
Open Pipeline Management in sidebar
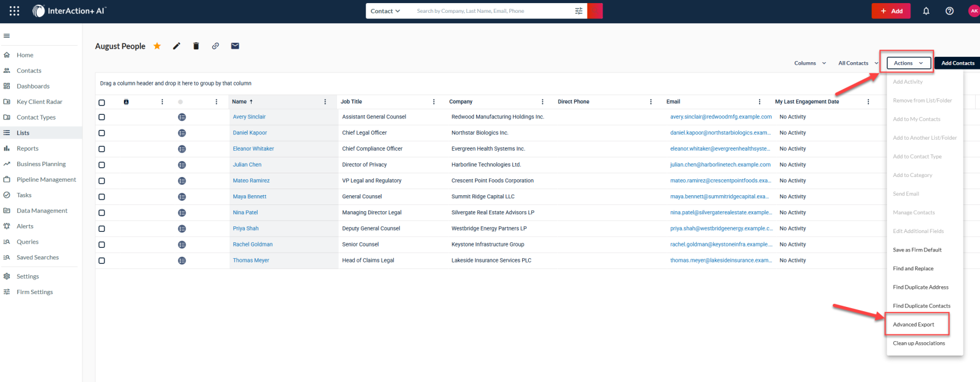46,179
